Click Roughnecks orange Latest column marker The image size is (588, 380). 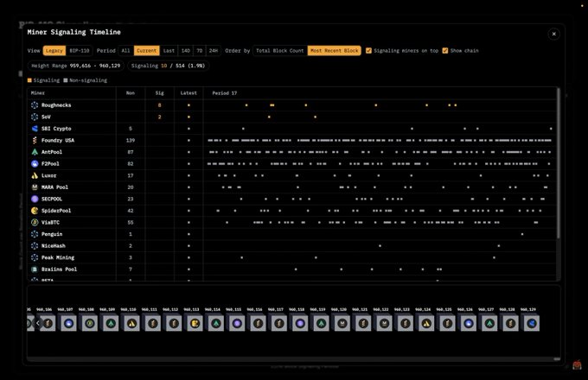click(x=189, y=105)
